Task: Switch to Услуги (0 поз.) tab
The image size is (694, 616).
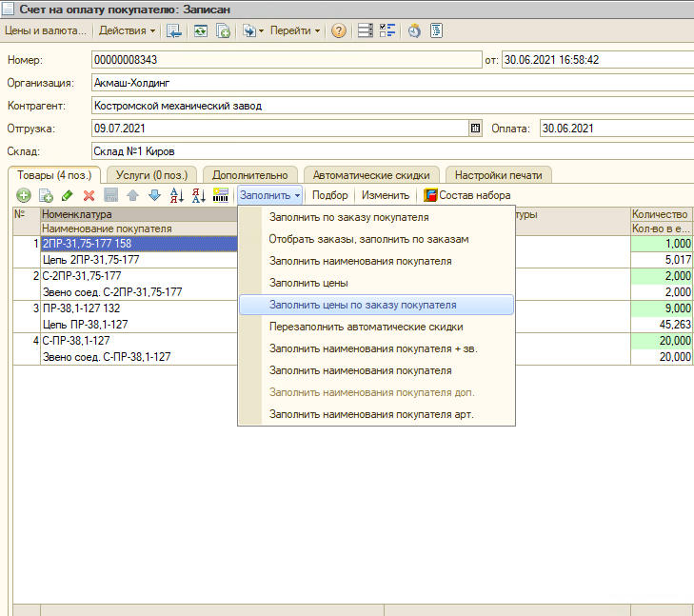Action: (151, 175)
